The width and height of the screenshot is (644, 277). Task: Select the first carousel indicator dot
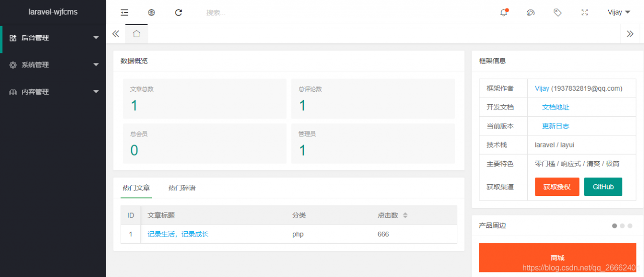point(614,226)
